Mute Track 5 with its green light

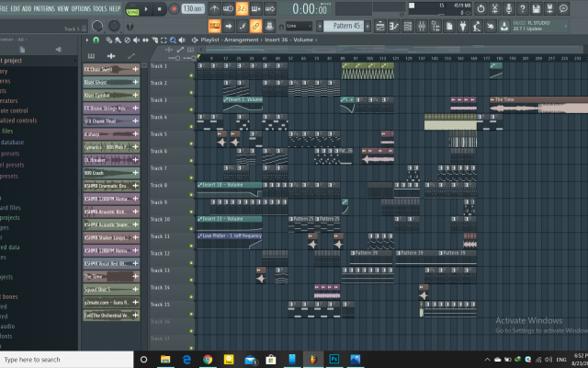coord(191,144)
